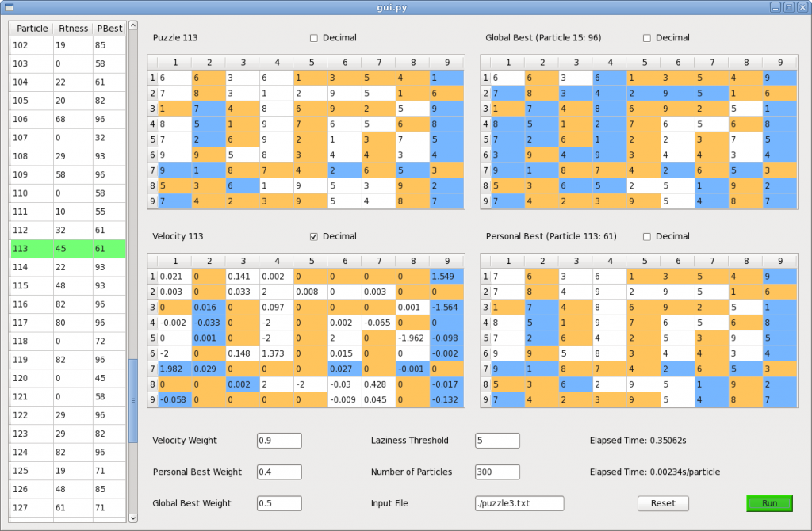Click column 1 header in Velocity 113 grid
This screenshot has width=812, height=531.
tap(174, 262)
